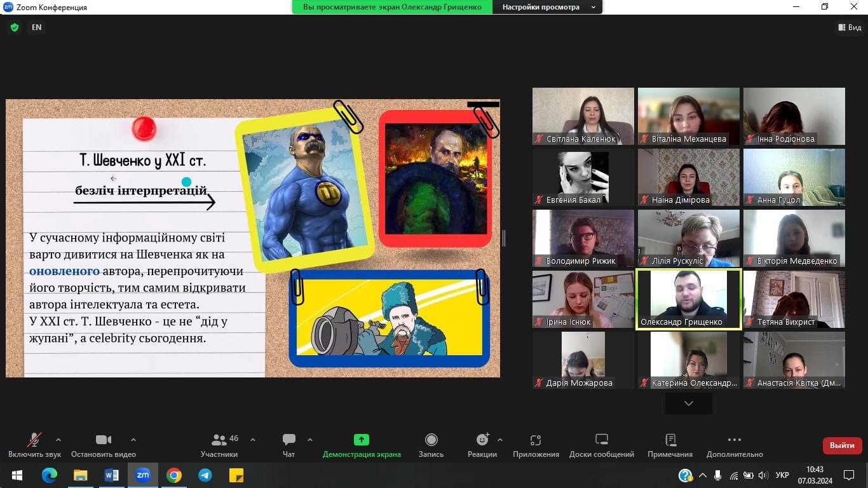
Task: Select Катерина Олександр... video tile
Action: (x=689, y=360)
